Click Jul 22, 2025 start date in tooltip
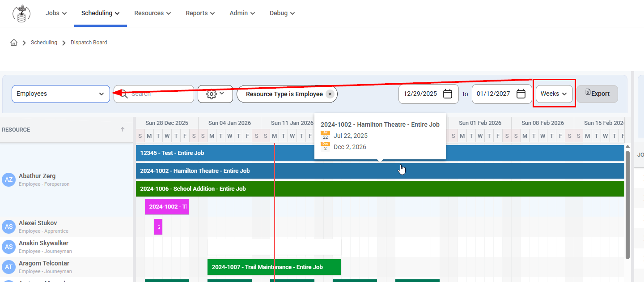The width and height of the screenshot is (644, 282). (x=351, y=136)
